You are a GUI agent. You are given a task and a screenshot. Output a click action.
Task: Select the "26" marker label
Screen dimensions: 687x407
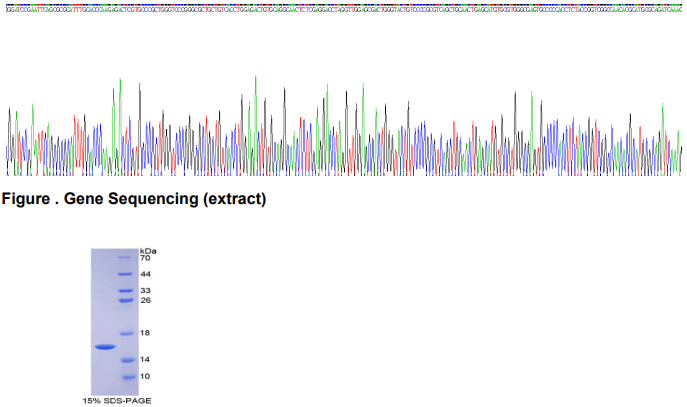(x=145, y=300)
